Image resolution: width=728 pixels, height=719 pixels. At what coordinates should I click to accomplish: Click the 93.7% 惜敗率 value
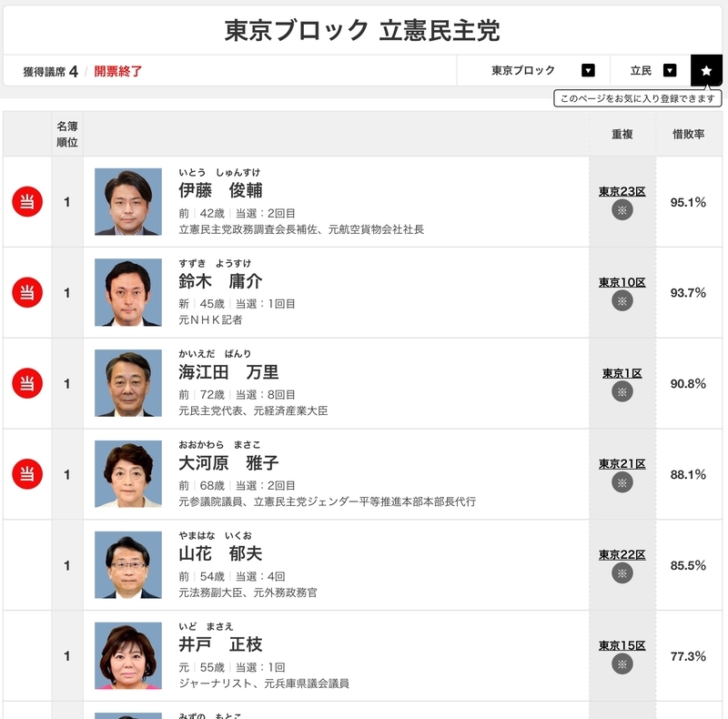(688, 293)
